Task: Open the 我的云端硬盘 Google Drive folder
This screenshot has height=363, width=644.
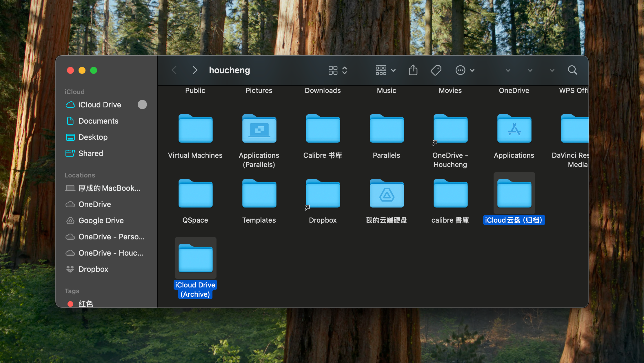Action: tap(386, 194)
